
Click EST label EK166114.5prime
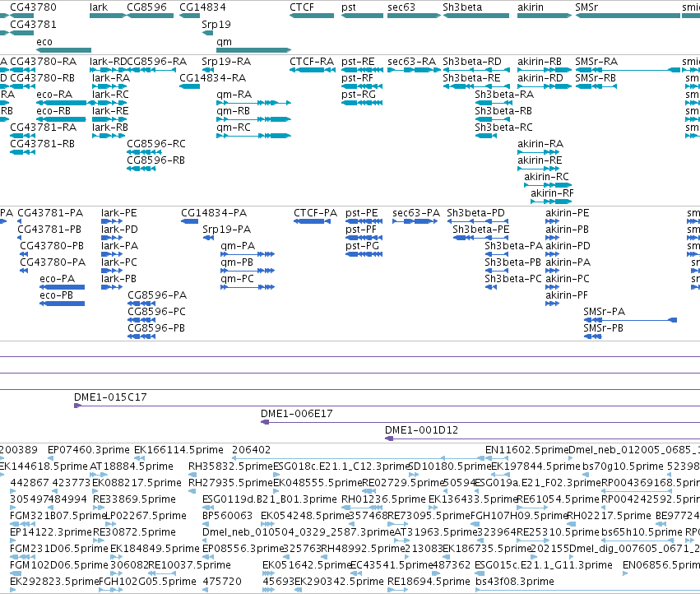coord(179,450)
